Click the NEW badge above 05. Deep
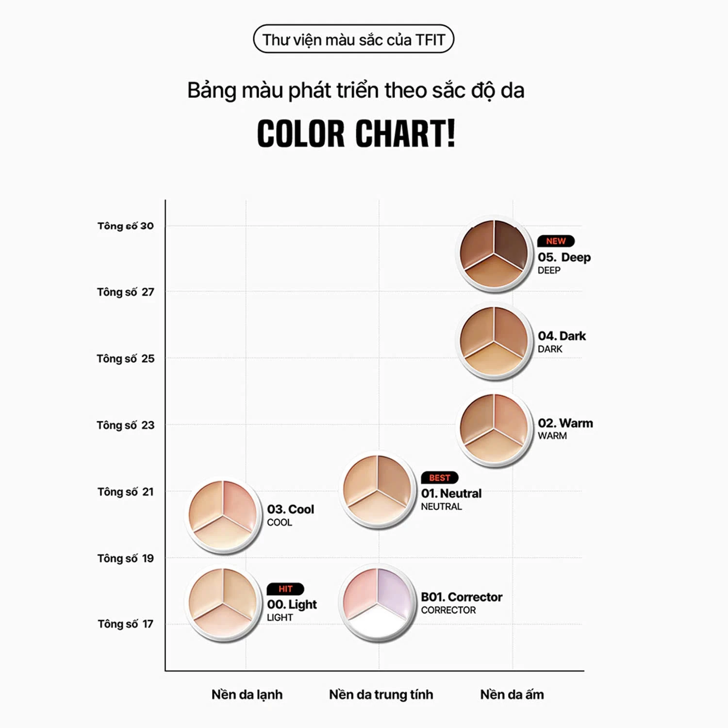This screenshot has width=728, height=728. [556, 241]
